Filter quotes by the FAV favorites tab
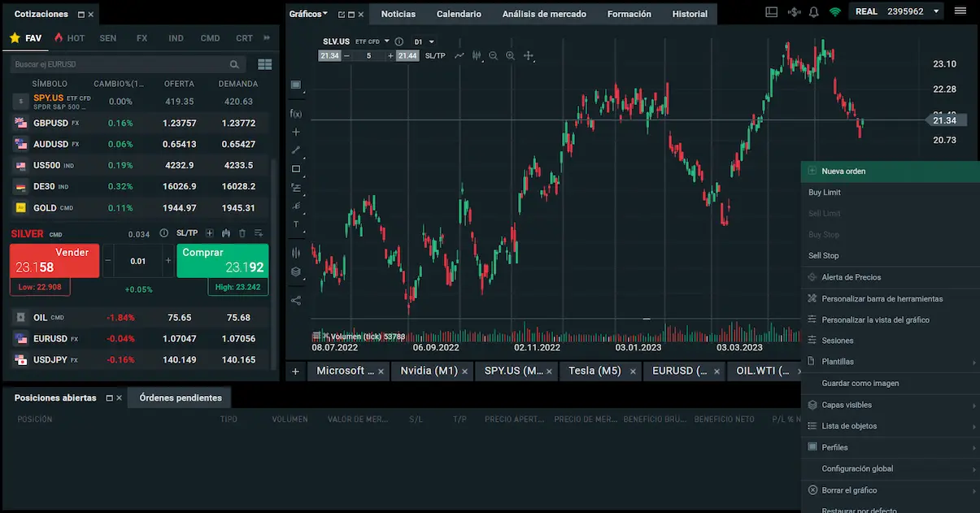The width and height of the screenshot is (980, 513). click(x=26, y=38)
